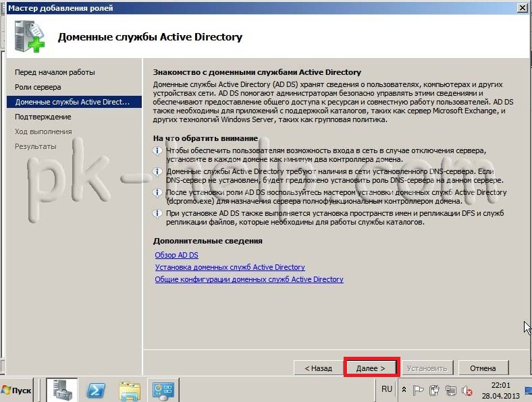This screenshot has width=532, height=402.
Task: Launch PowerShell from the taskbar
Action: (x=96, y=391)
